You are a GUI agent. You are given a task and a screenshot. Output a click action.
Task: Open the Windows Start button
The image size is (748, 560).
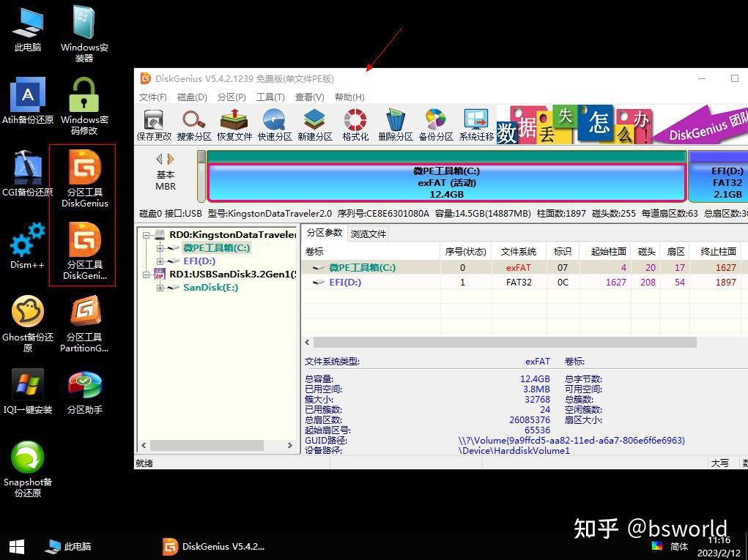tap(17, 547)
